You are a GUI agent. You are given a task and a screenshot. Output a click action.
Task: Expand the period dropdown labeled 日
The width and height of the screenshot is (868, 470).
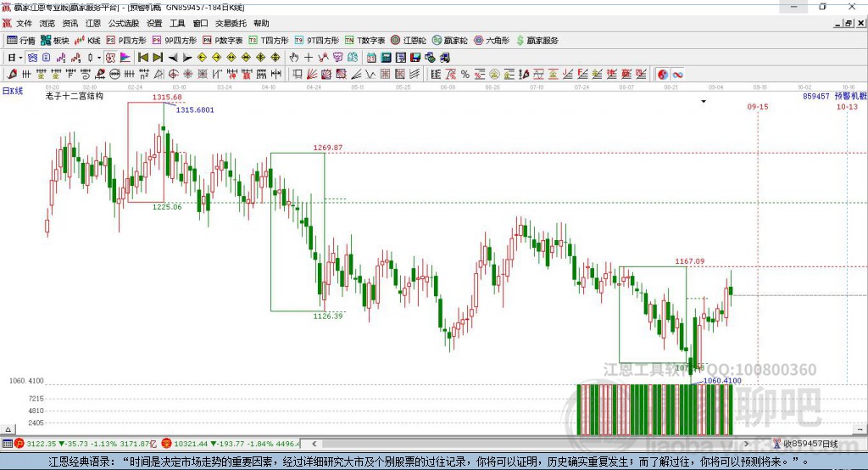[14, 58]
